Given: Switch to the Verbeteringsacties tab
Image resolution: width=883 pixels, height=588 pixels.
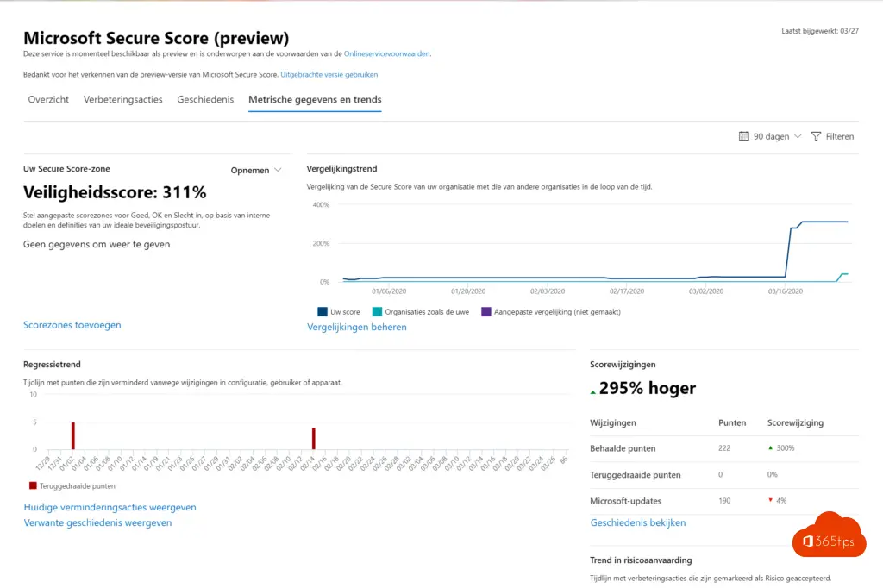Looking at the screenshot, I should pos(122,100).
